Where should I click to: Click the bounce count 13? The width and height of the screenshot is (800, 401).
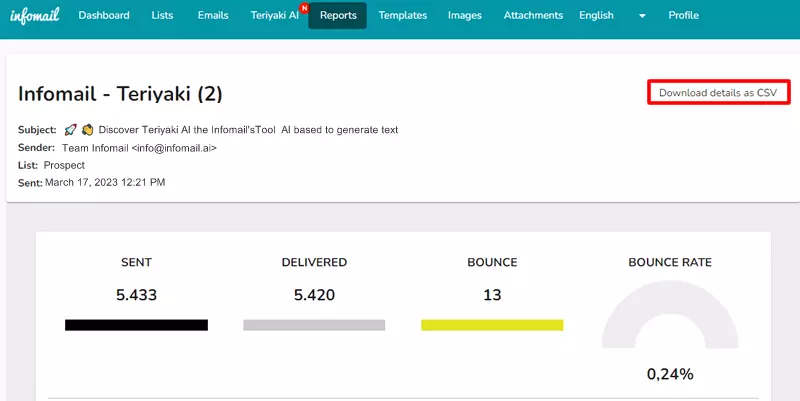[492, 295]
